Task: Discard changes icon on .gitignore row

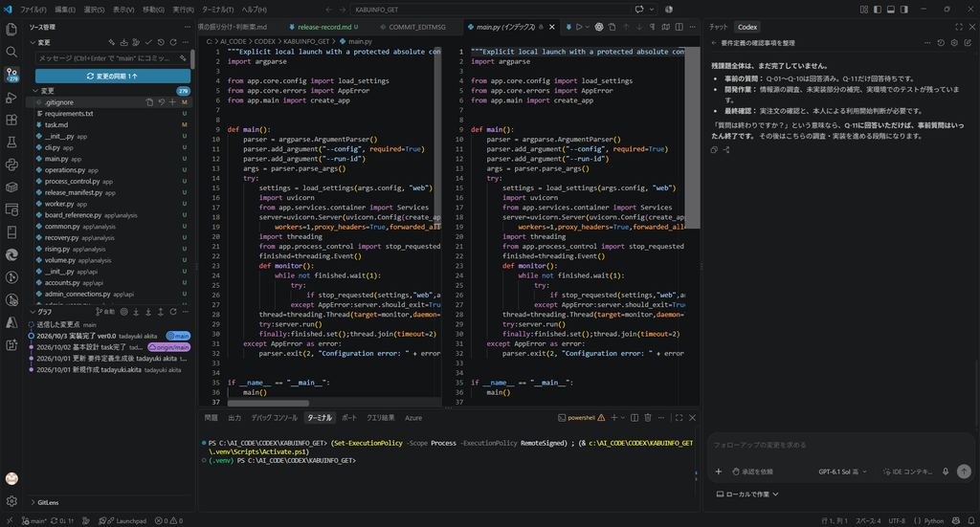Action: click(x=161, y=102)
